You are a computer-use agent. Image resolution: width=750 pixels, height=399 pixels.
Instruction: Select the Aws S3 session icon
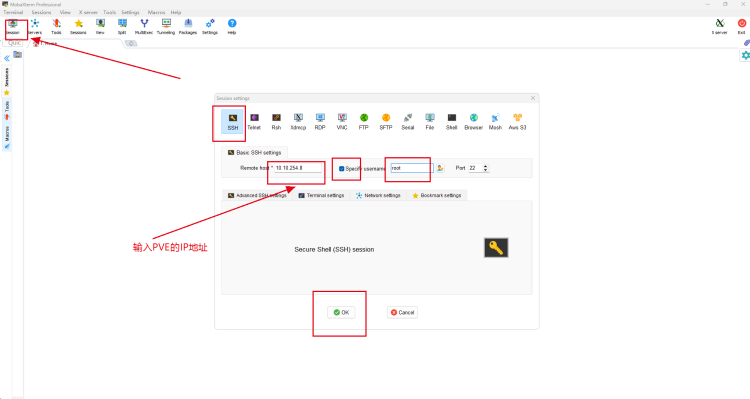coord(517,122)
